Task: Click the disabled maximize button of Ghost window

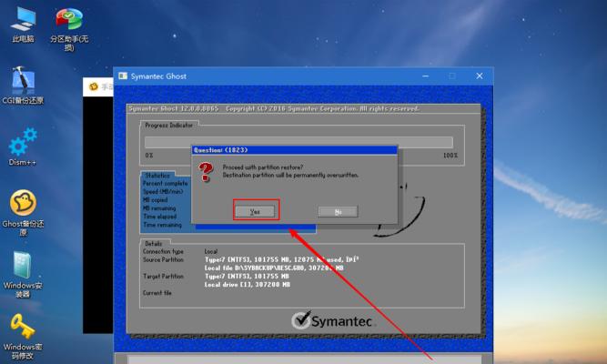Action: tap(452, 76)
